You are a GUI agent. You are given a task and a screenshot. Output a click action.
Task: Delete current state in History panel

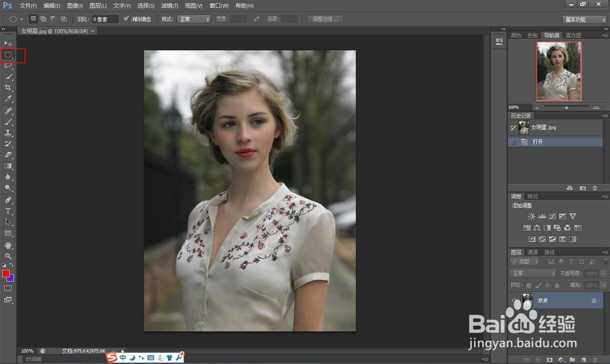pos(595,188)
